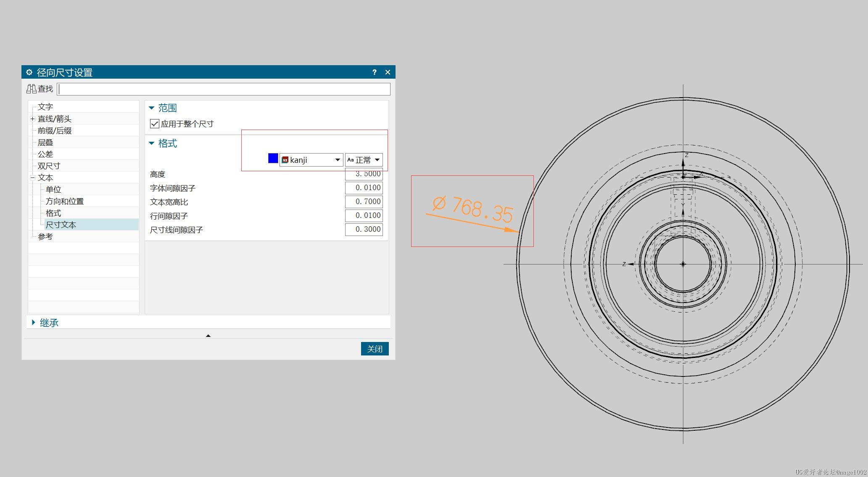This screenshot has height=477, width=868.
Task: Click the small up arrow collapse handle
Action: pos(208,336)
